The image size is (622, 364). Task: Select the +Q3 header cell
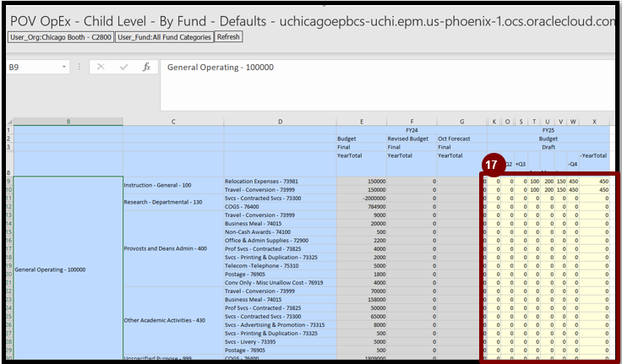(x=521, y=164)
